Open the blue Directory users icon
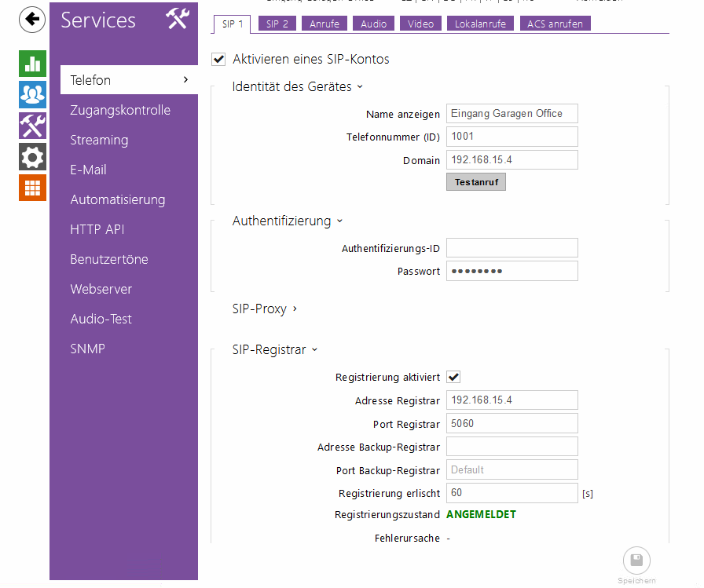Viewport: 704px width, 588px height. click(32, 95)
